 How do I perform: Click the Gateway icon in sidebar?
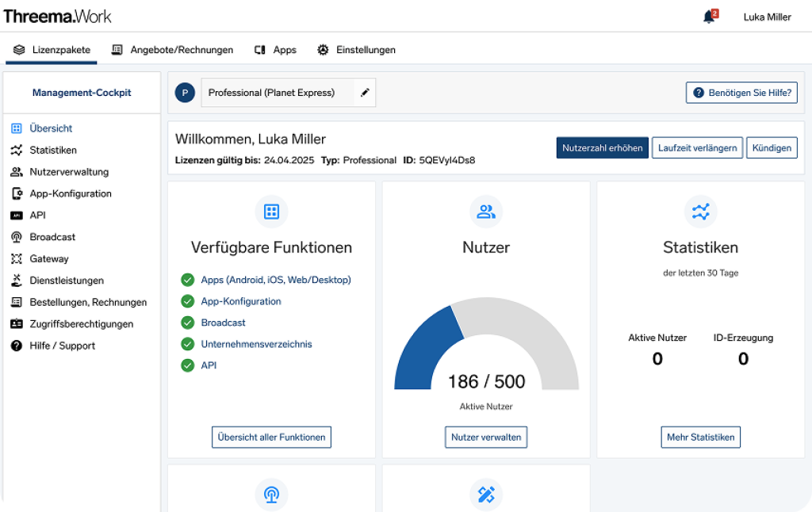pos(17,259)
